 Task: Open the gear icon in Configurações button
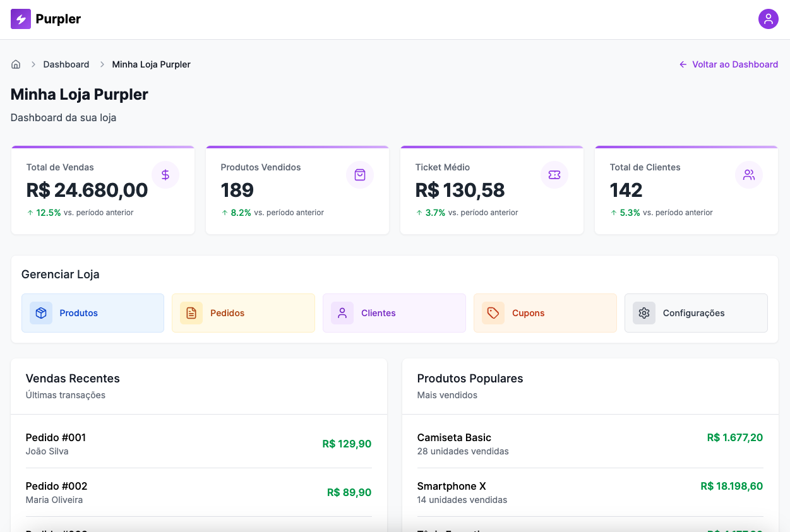(643, 312)
